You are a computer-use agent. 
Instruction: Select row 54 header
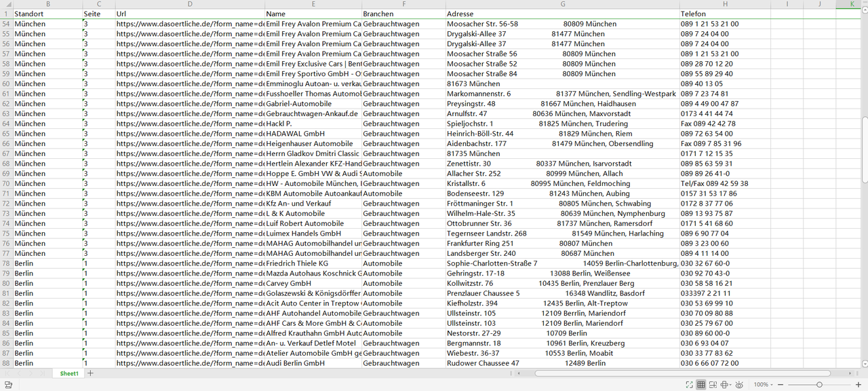6,24
